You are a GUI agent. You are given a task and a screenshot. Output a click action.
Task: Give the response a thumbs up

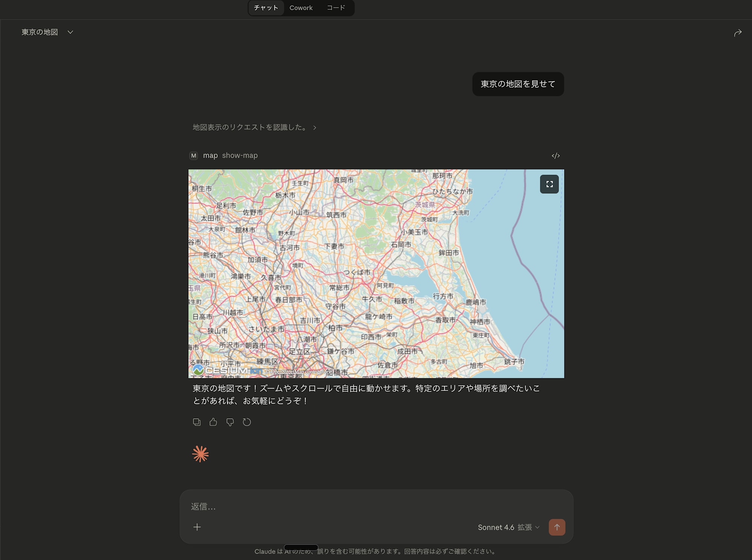pyautogui.click(x=213, y=422)
